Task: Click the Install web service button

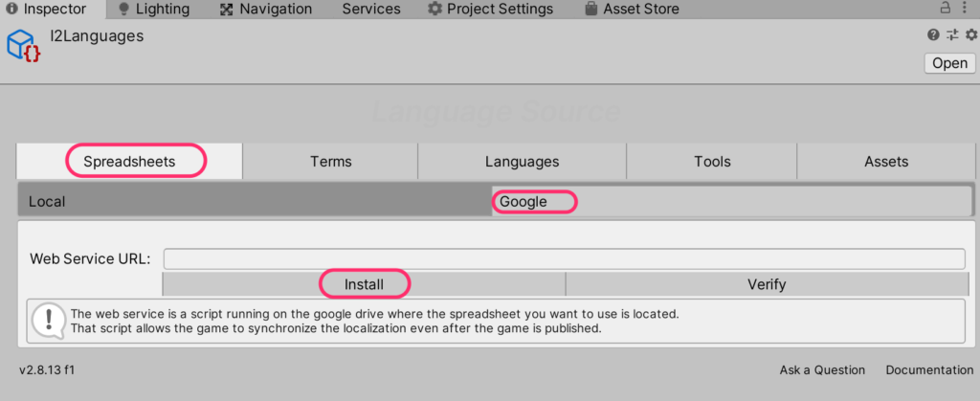Action: (364, 284)
